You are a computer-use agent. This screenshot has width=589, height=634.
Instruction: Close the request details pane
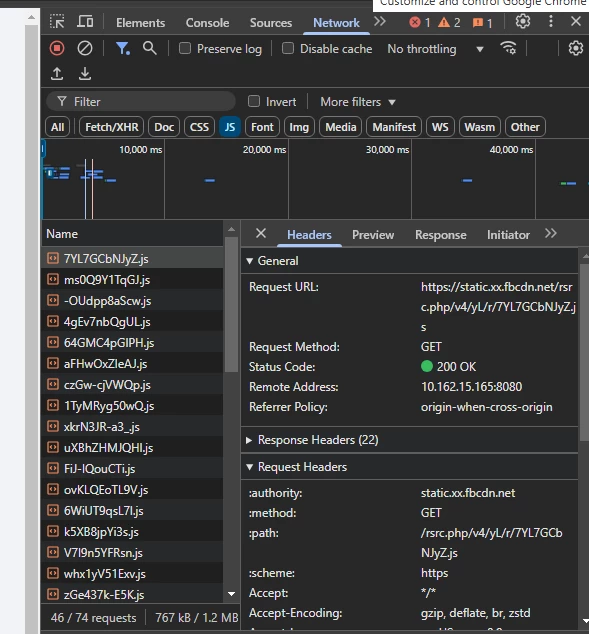261,233
